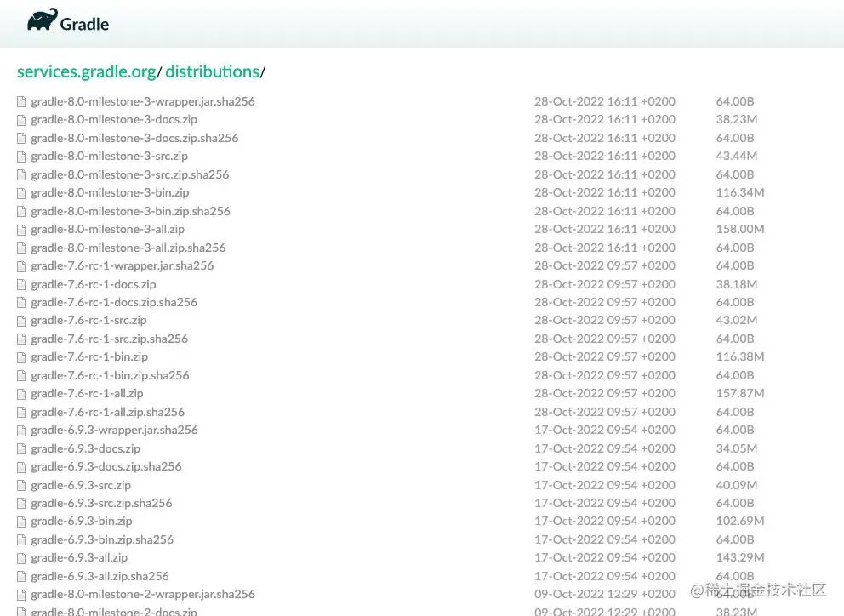Viewport: 844px width, 616px height.
Task: Click file icon beside gradle-8.0-milestone-3-all.zip.sha256
Action: tap(21, 248)
